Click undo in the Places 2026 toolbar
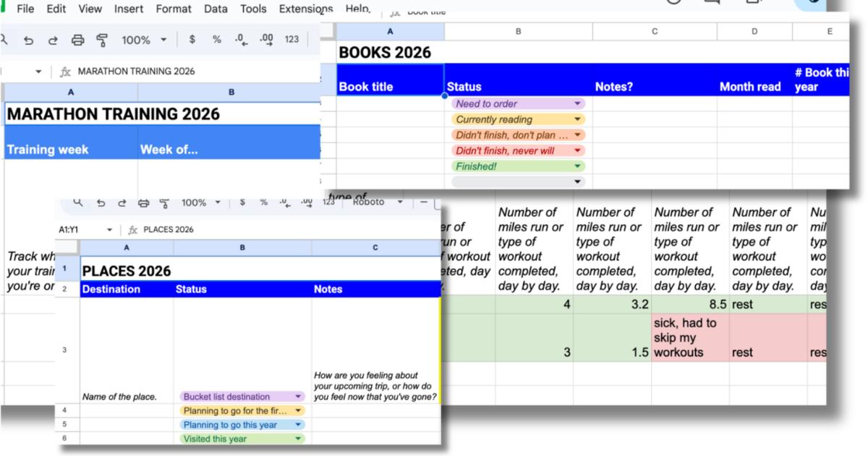This screenshot has height=456, width=868. [x=100, y=203]
